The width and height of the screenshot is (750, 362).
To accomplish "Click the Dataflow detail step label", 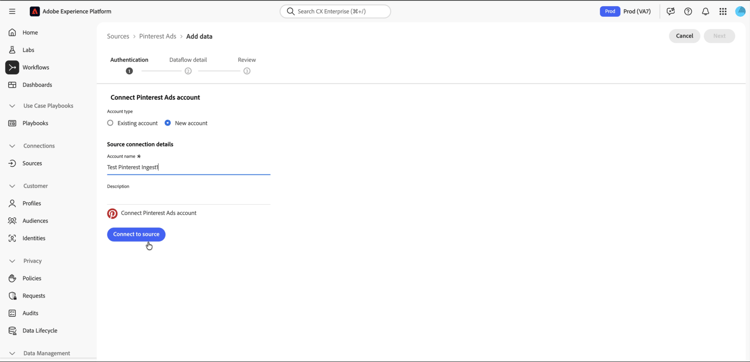I will point(188,60).
